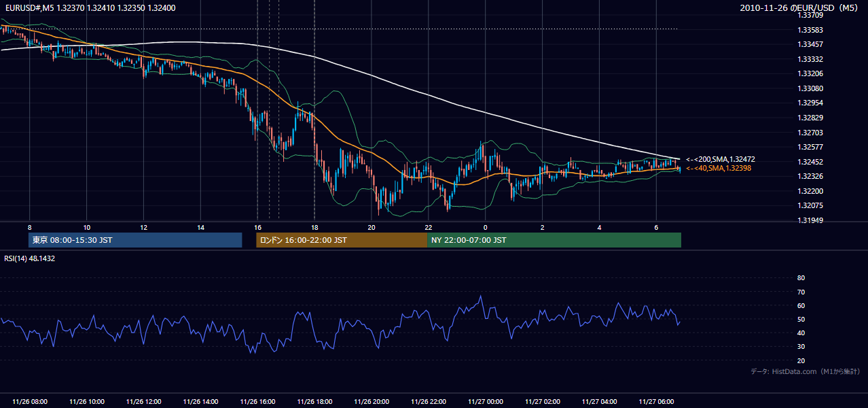Click RSI level 20 on the scale
This screenshot has width=868, height=408.
[x=801, y=360]
